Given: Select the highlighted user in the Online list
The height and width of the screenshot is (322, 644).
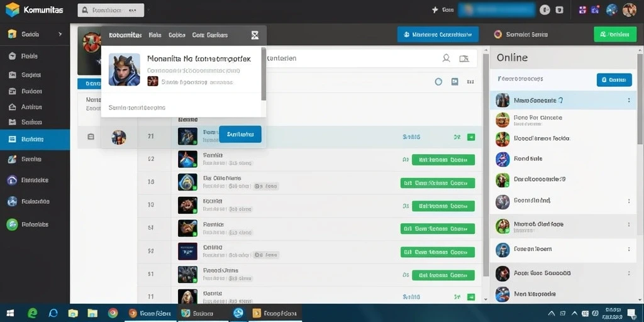Looking at the screenshot, I should click(563, 100).
